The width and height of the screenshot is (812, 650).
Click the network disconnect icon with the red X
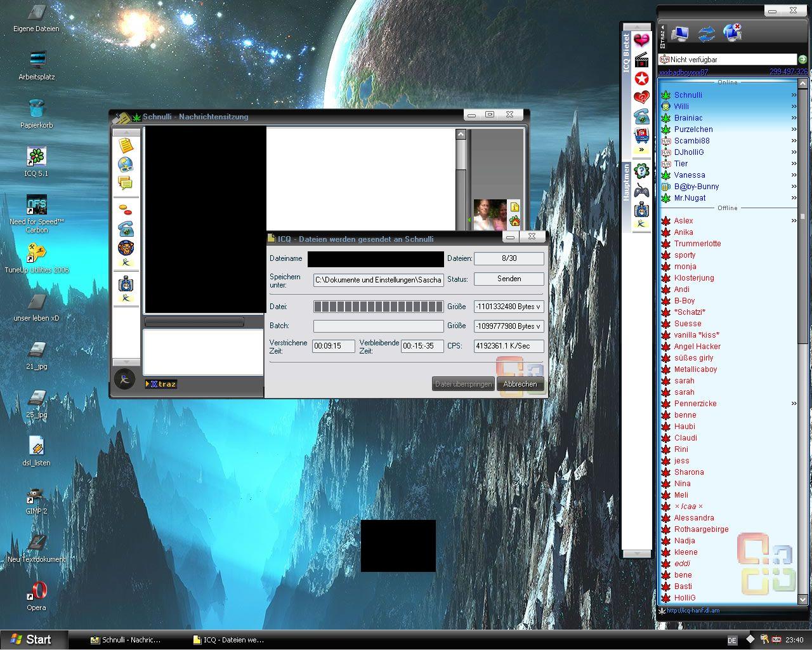(x=732, y=32)
